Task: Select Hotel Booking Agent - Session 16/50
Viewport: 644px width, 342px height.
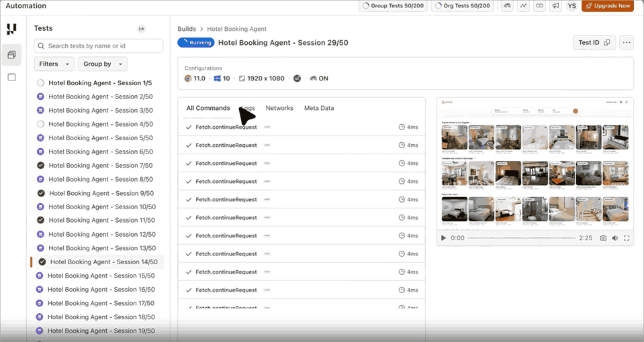Action: (101, 290)
